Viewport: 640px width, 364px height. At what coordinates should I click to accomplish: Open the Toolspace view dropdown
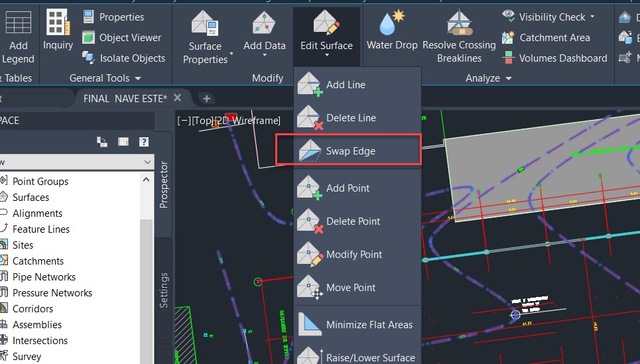pyautogui.click(x=147, y=162)
